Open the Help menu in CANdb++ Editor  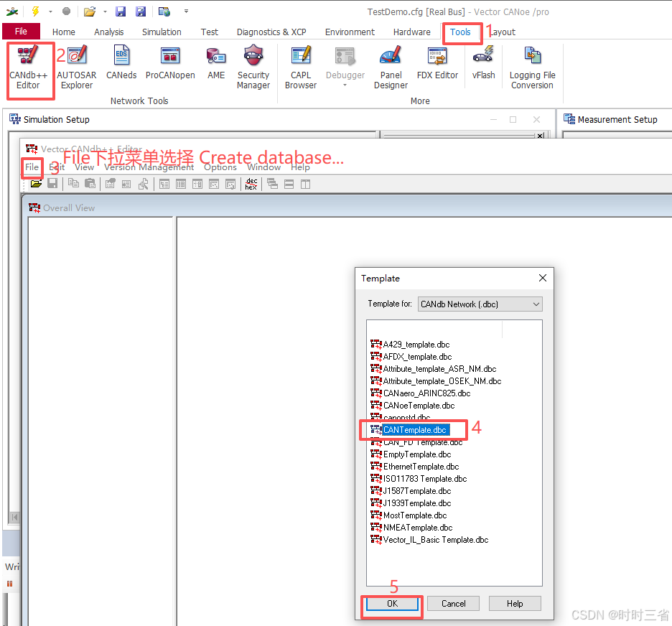[x=300, y=167]
